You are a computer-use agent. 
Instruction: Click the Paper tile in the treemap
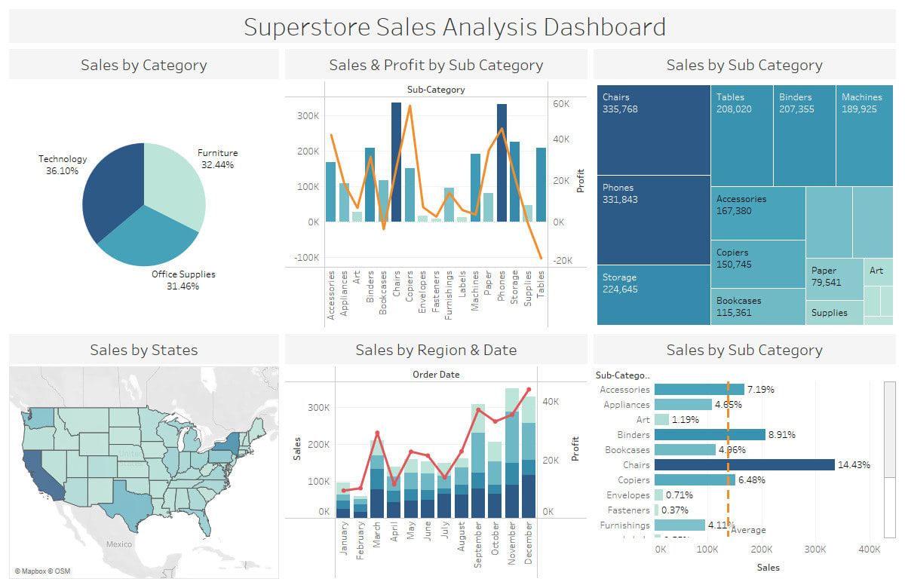(x=834, y=280)
